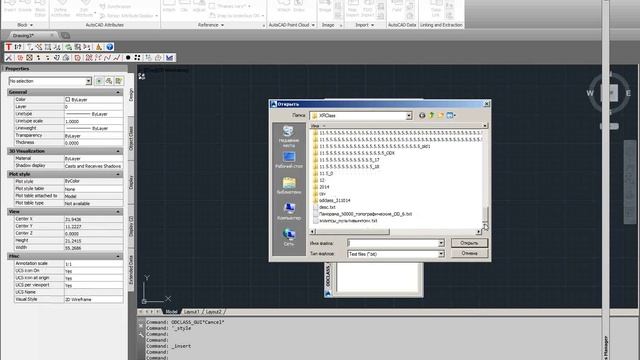The width and height of the screenshot is (640, 360).
Task: Click the dialog's vertical scrollbar thumb
Action: point(485,213)
